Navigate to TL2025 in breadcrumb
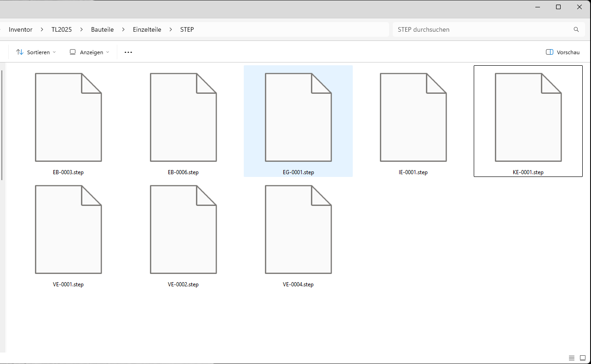The width and height of the screenshot is (591, 364). point(62,29)
